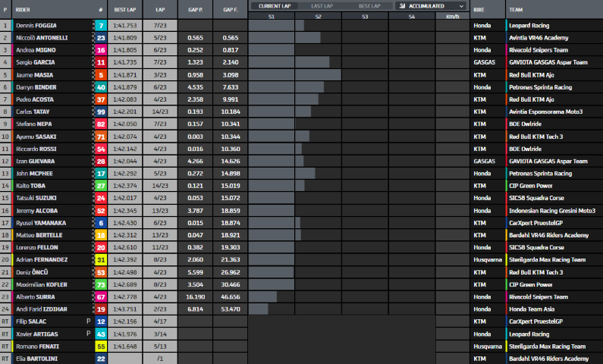Screen dimensions: 603x364
Task: Open the Accumulated dropdown menu
Action: click(430, 5)
